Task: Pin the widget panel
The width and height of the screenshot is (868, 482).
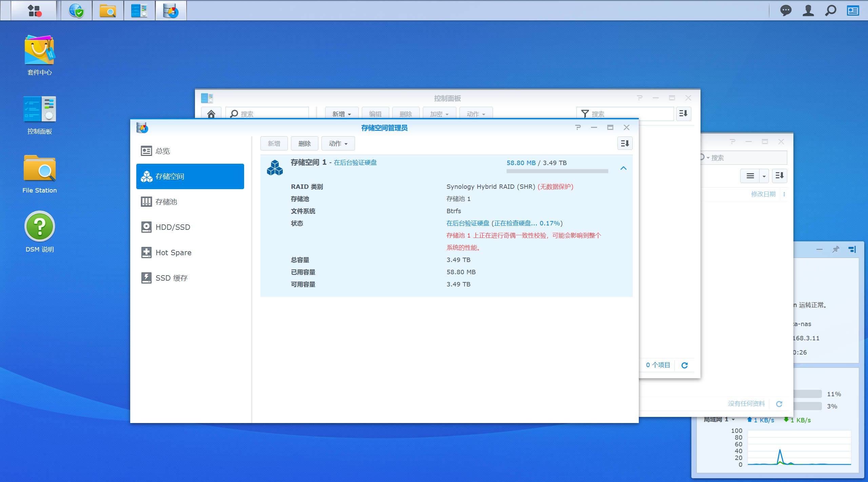Action: pos(836,249)
